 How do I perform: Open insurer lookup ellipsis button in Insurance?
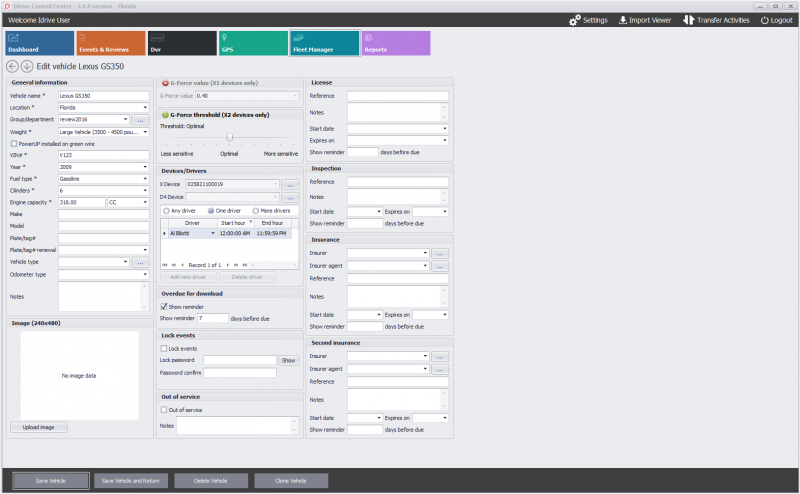(440, 254)
